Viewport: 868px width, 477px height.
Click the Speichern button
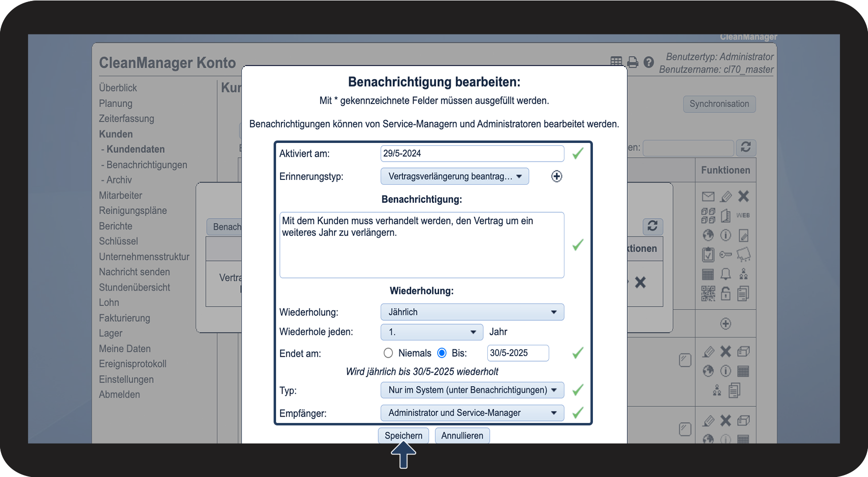coord(403,436)
